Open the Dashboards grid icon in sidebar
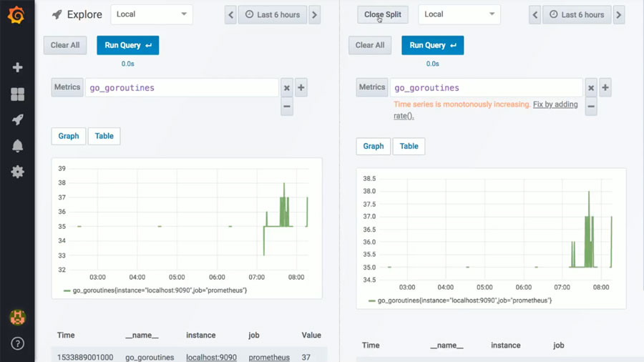The width and height of the screenshot is (644, 362). pyautogui.click(x=17, y=94)
